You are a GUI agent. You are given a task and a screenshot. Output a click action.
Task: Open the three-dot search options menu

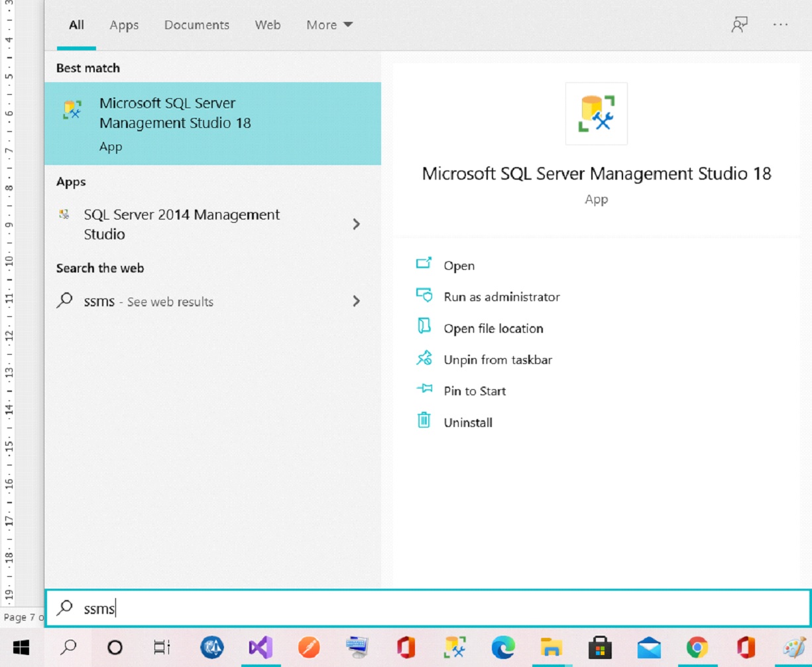pos(781,25)
